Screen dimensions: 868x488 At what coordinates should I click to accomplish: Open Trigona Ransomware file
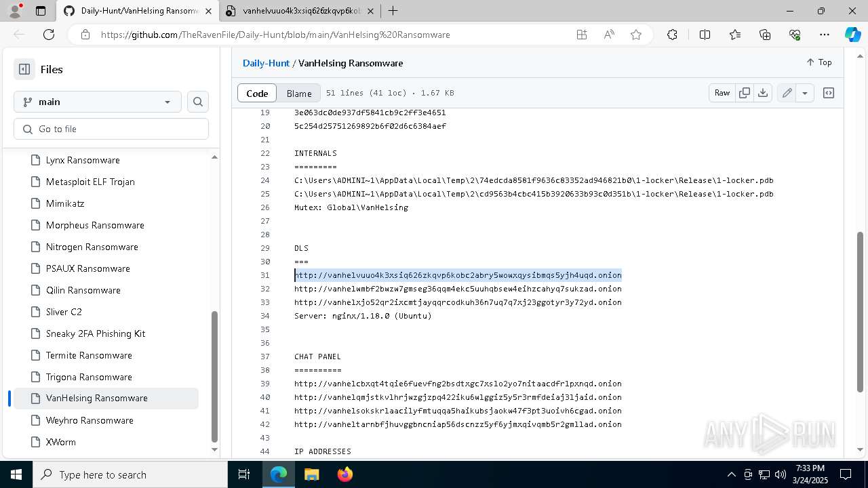[89, 377]
